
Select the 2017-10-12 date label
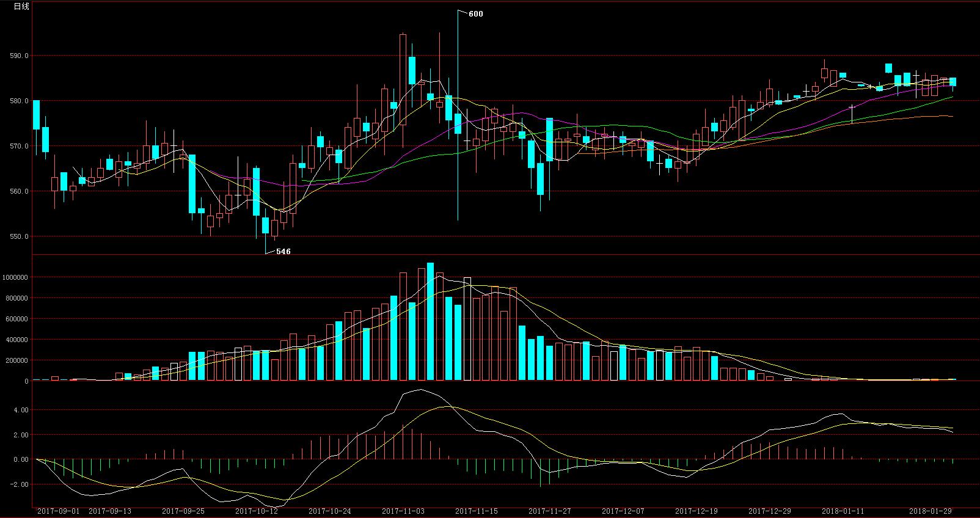(257, 511)
